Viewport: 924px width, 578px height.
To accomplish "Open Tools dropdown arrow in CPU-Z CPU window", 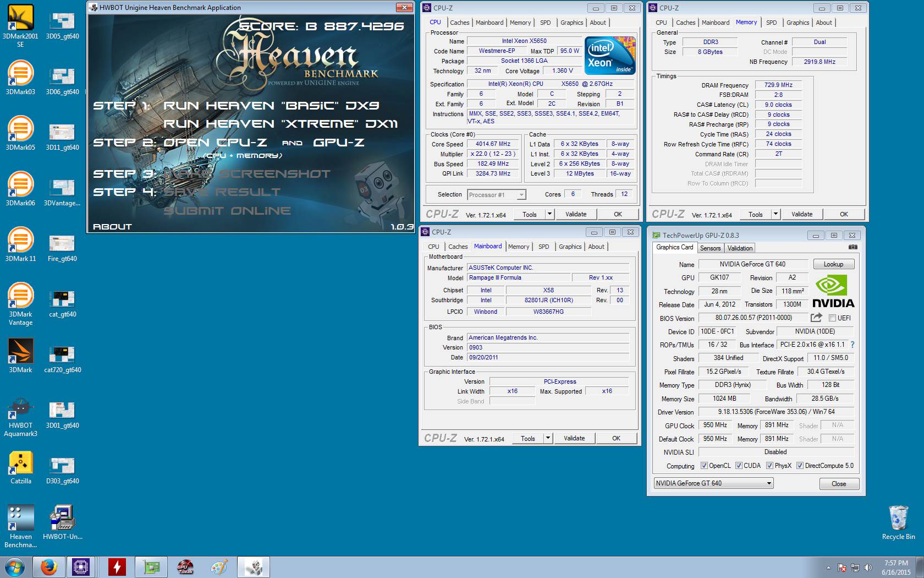I will 549,214.
